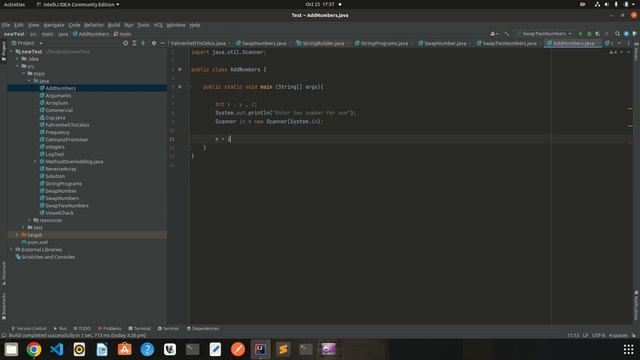
Task: Hide the Project panel with minus icon
Action: [162, 43]
